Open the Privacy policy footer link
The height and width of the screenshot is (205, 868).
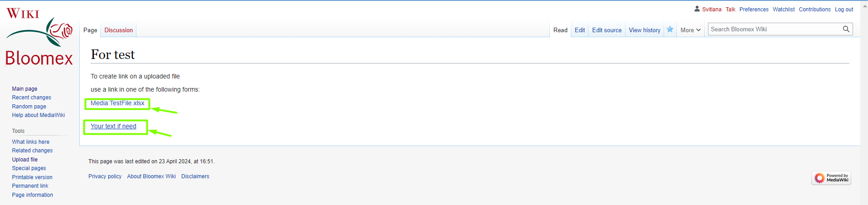(105, 176)
